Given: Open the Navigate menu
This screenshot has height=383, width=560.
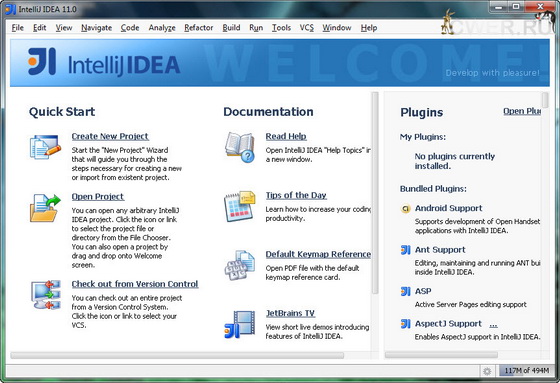Looking at the screenshot, I should tap(96, 28).
